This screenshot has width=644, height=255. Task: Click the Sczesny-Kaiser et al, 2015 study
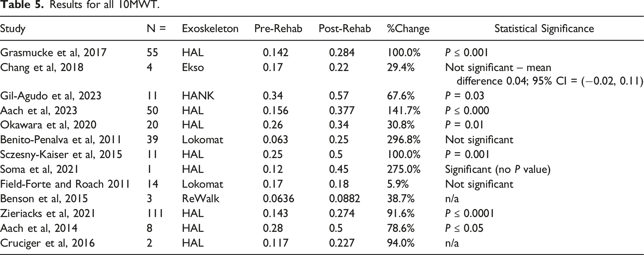61,154
